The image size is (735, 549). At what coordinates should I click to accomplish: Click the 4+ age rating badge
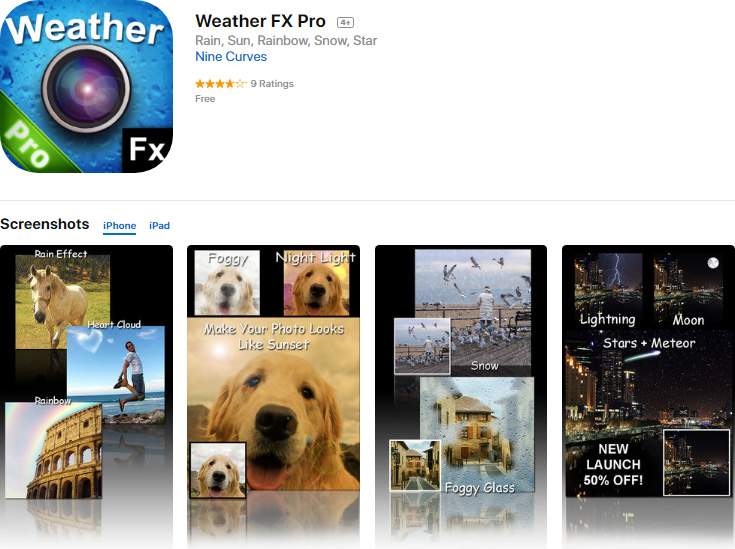345,23
